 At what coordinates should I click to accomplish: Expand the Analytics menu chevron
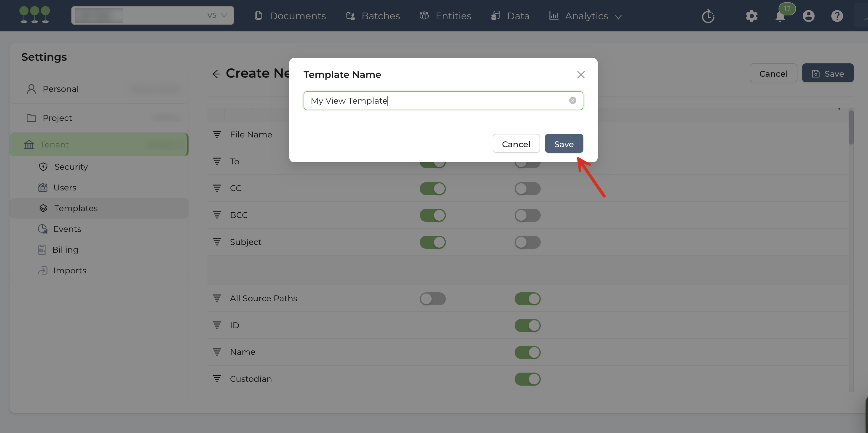click(618, 17)
